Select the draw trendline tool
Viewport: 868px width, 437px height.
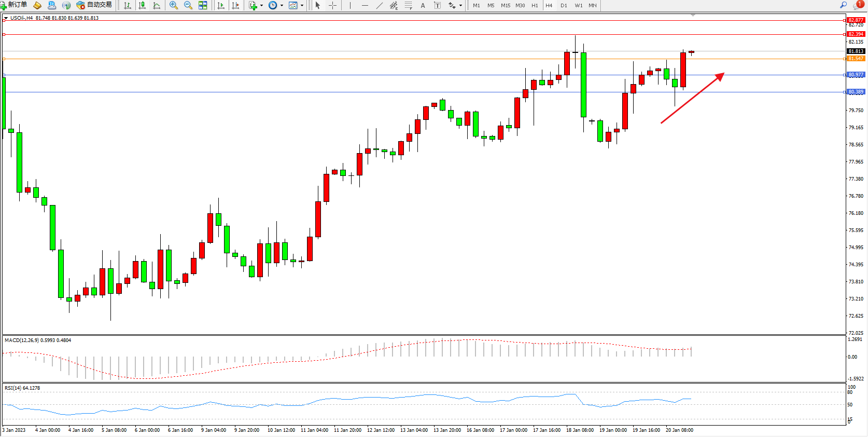coord(379,5)
